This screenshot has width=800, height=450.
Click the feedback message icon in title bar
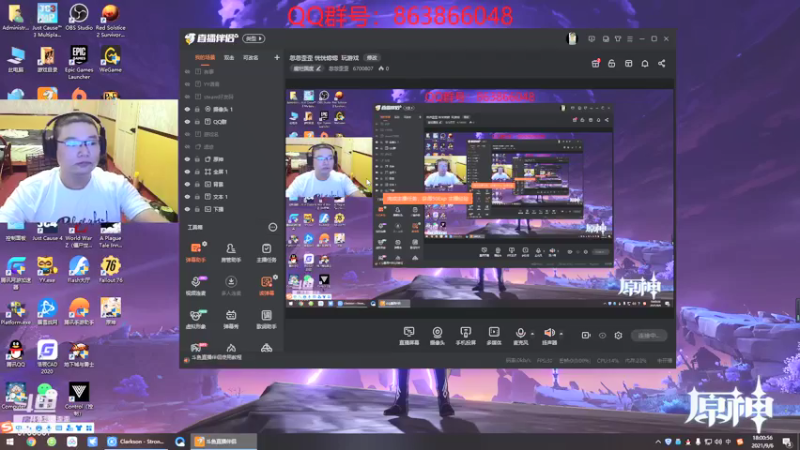click(x=592, y=39)
